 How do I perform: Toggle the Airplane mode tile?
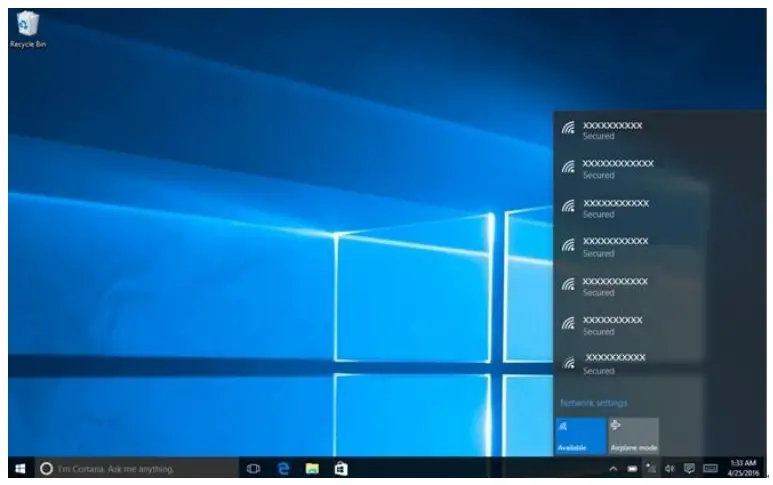pos(633,436)
